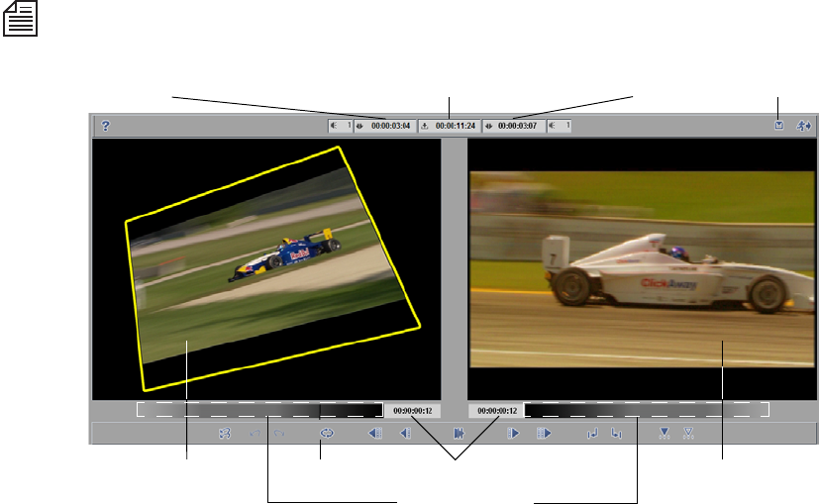Click the trim mode icon left of undo
This screenshot has width=819, height=504.
pos(225,433)
